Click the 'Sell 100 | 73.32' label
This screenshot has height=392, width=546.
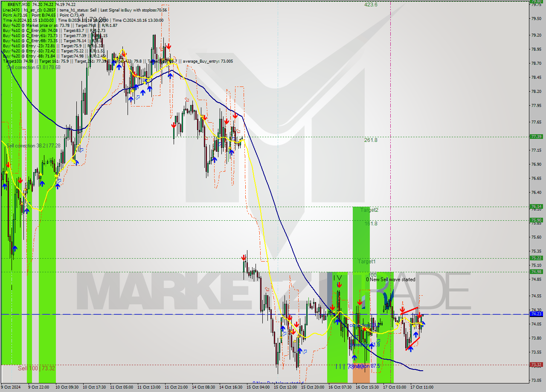36,368
